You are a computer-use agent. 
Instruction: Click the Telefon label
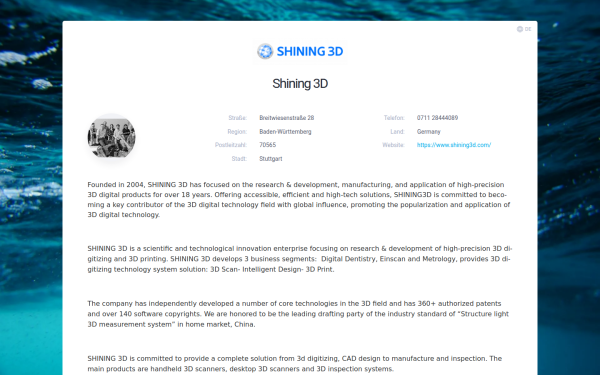point(394,118)
